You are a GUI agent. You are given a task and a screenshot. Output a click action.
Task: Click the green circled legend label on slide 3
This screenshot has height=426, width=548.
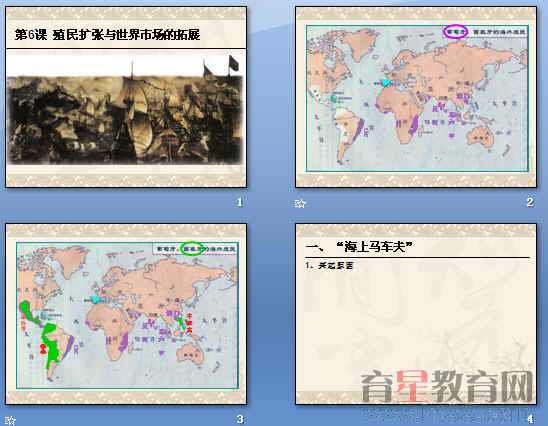[x=193, y=248]
